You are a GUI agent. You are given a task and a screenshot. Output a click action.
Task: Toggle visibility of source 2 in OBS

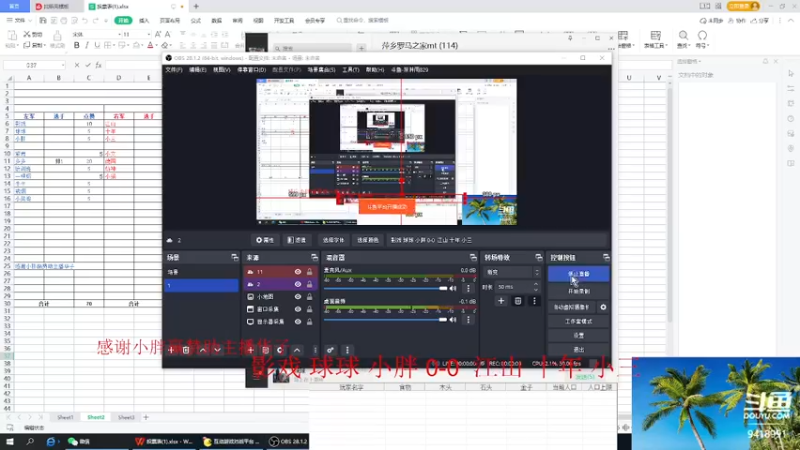click(x=298, y=284)
